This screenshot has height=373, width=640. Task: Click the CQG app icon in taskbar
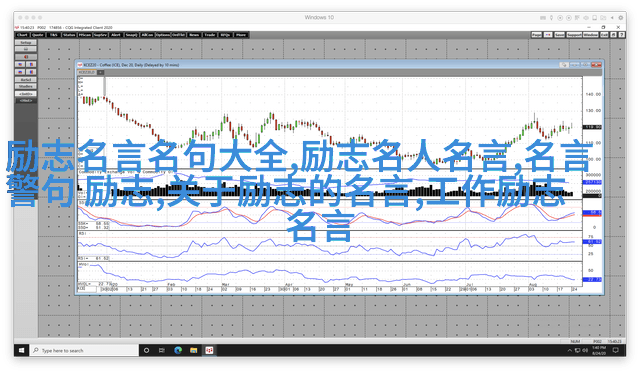coord(209,350)
